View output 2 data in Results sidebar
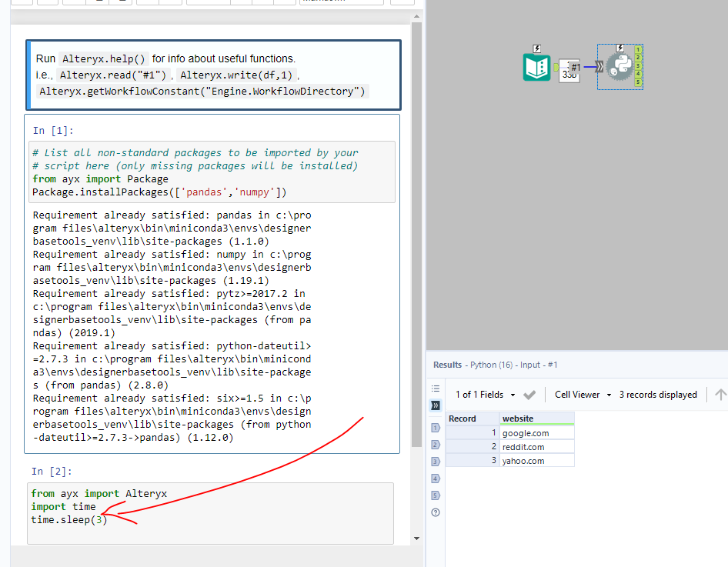 pyautogui.click(x=436, y=445)
